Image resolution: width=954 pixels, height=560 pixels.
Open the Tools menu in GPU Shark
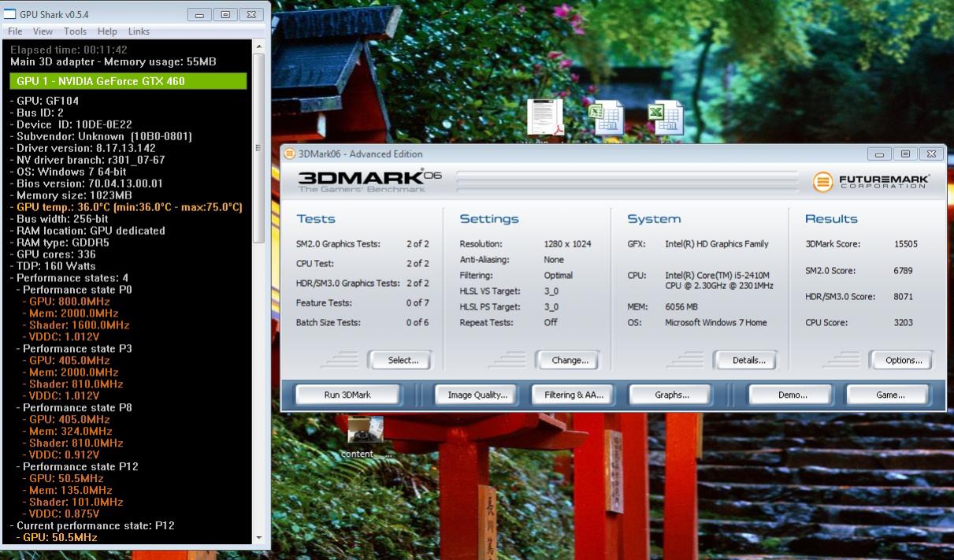pos(75,32)
